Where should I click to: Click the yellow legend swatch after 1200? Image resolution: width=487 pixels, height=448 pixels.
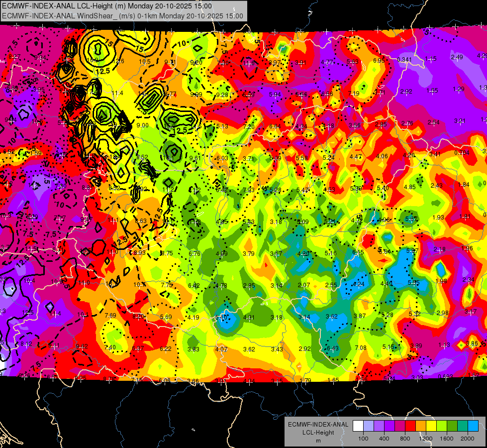(431, 426)
